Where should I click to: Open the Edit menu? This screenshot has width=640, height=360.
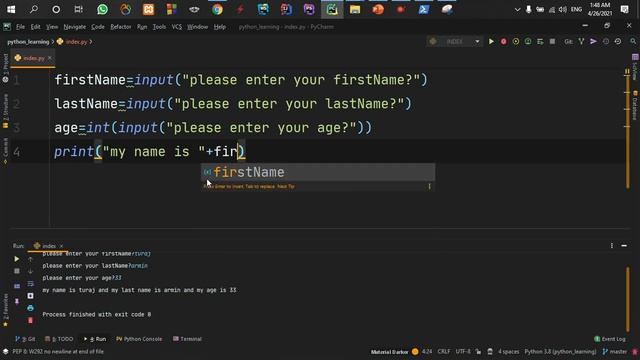pyautogui.click(x=36, y=27)
